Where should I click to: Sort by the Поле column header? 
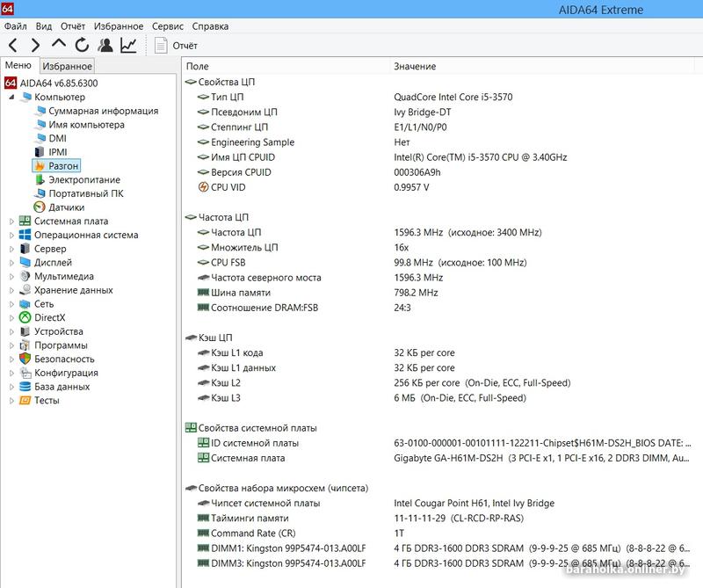(x=286, y=67)
